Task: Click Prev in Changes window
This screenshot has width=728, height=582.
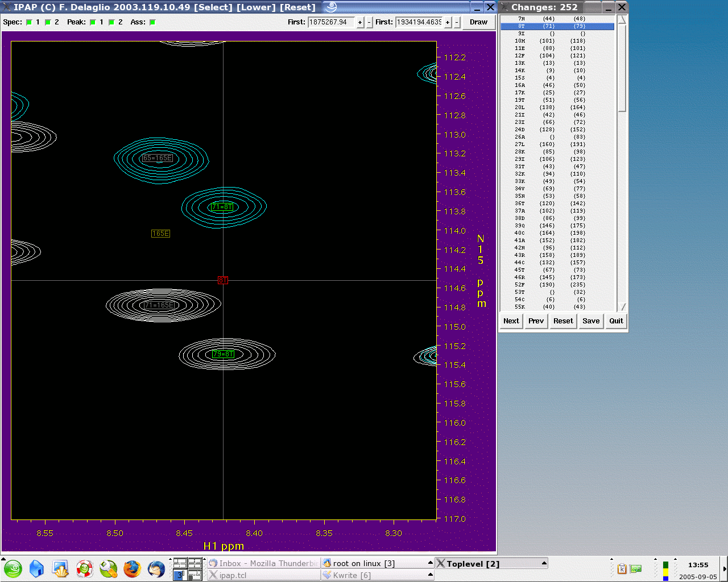Action: coord(536,321)
